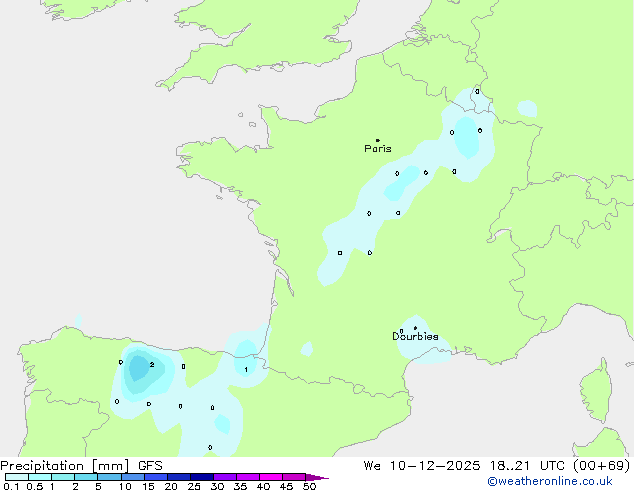Click the Dourbies station marker dot
The width and height of the screenshot is (634, 490).
[415, 328]
